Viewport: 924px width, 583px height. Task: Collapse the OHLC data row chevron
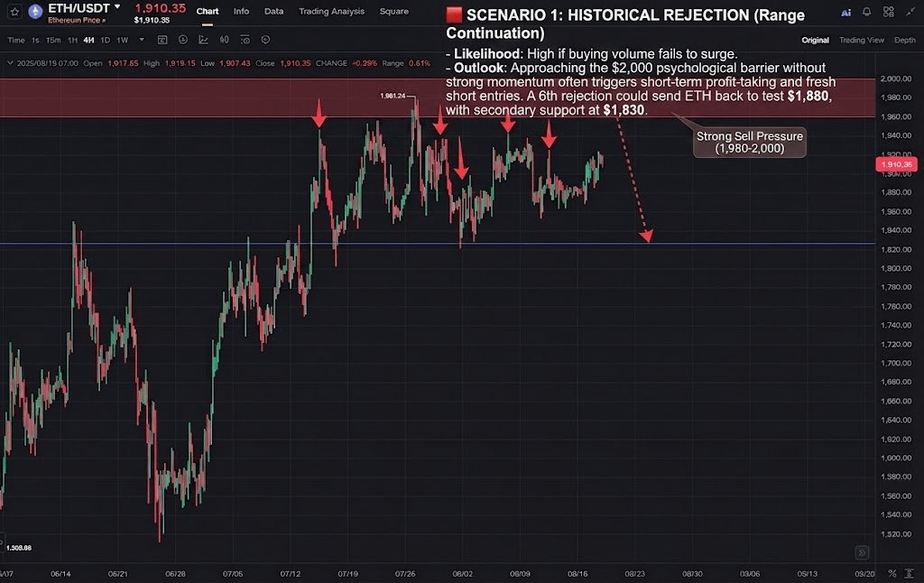pyautogui.click(x=10, y=63)
